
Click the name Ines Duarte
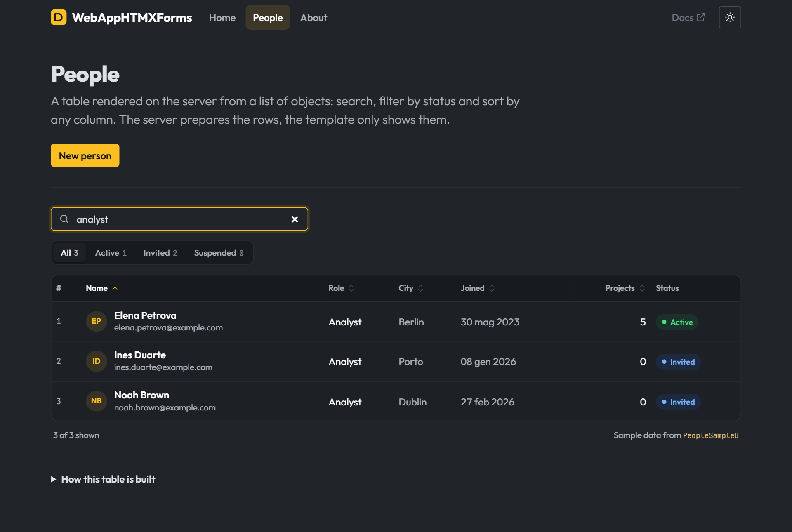(x=140, y=355)
